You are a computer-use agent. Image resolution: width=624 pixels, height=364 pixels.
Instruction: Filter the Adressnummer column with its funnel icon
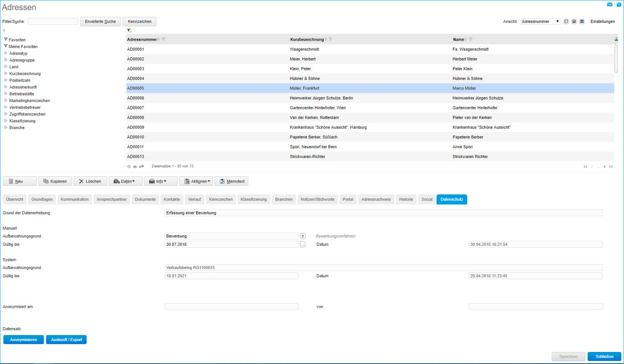coord(164,39)
